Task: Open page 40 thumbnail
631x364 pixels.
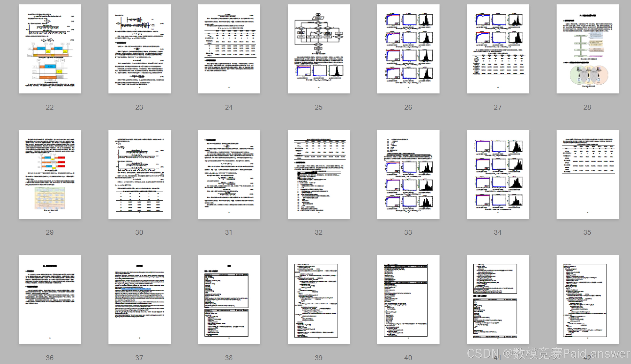Action: [408, 299]
